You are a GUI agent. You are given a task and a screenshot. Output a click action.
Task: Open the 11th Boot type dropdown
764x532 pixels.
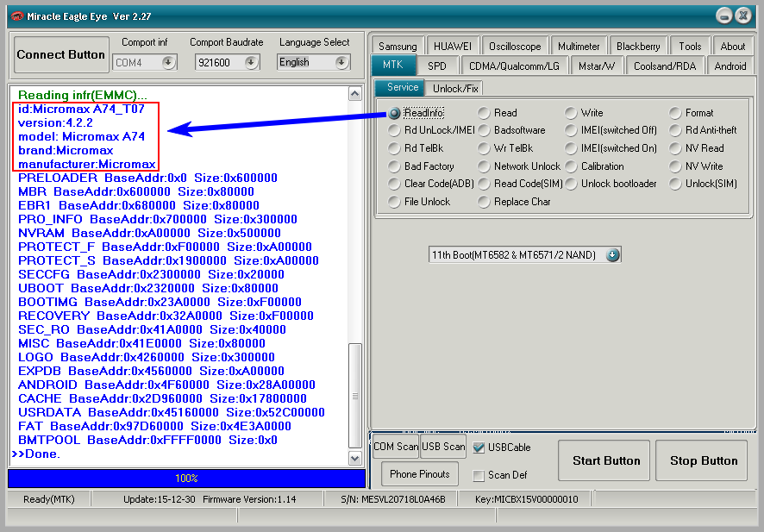(613, 255)
